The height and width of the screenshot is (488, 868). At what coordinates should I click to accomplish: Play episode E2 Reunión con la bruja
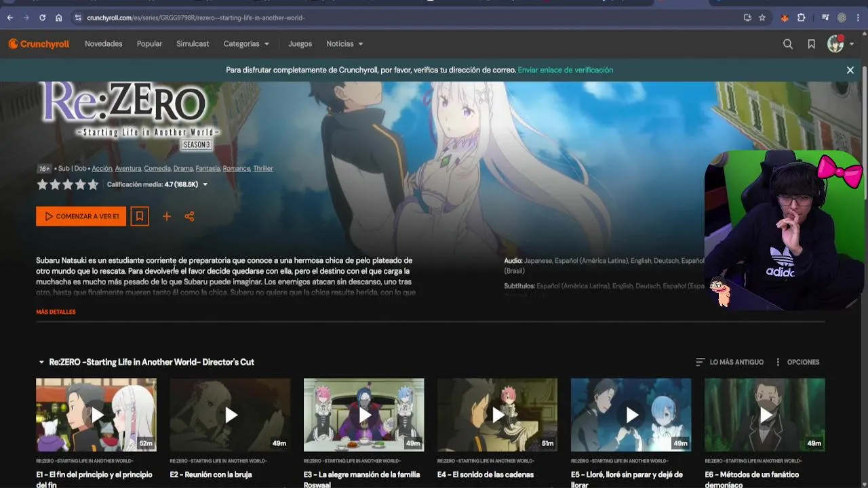pyautogui.click(x=230, y=415)
